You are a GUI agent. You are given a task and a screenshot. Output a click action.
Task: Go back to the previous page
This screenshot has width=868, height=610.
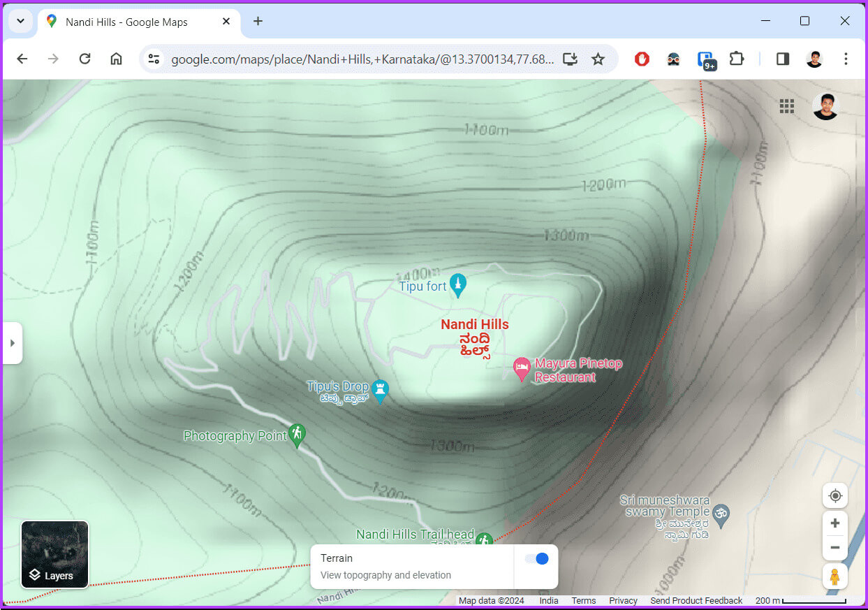pos(22,59)
